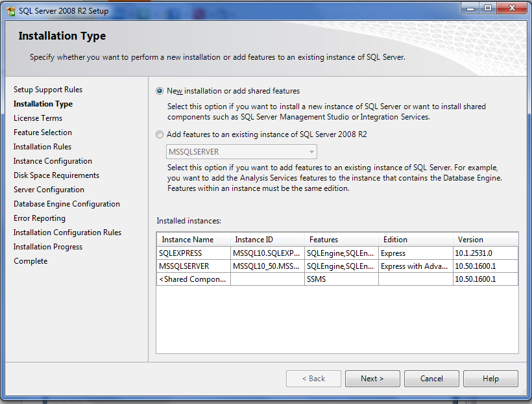
Task: Select Error Reporting step
Action: 40,218
